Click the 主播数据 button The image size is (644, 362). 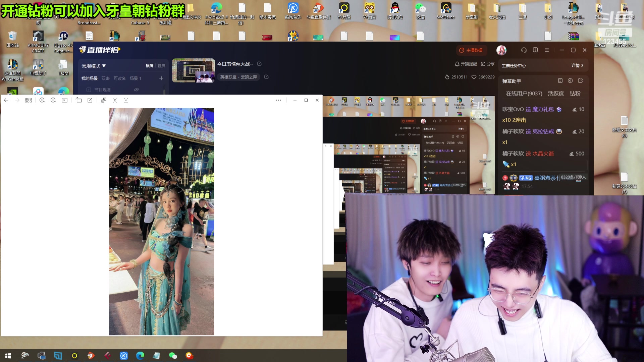(x=471, y=50)
